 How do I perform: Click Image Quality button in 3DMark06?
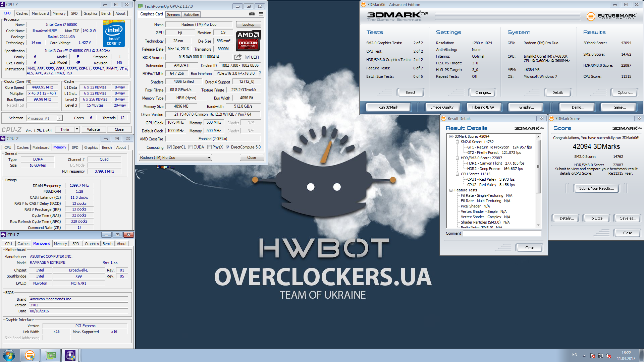pyautogui.click(x=443, y=107)
